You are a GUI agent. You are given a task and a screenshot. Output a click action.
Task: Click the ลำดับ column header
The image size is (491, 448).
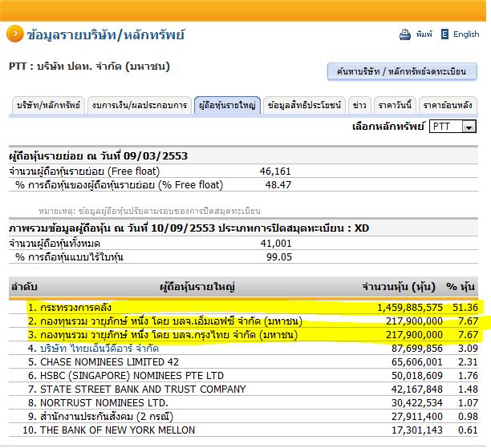click(24, 287)
